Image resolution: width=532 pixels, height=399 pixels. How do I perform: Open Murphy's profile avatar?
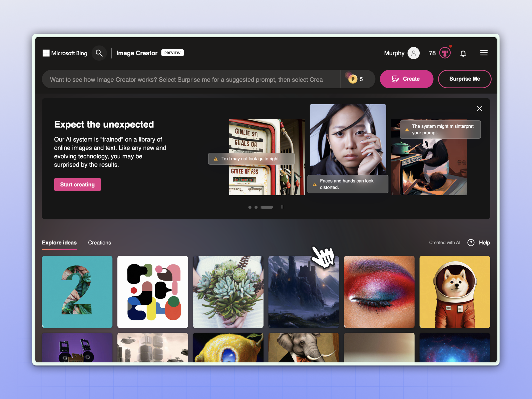(413, 53)
